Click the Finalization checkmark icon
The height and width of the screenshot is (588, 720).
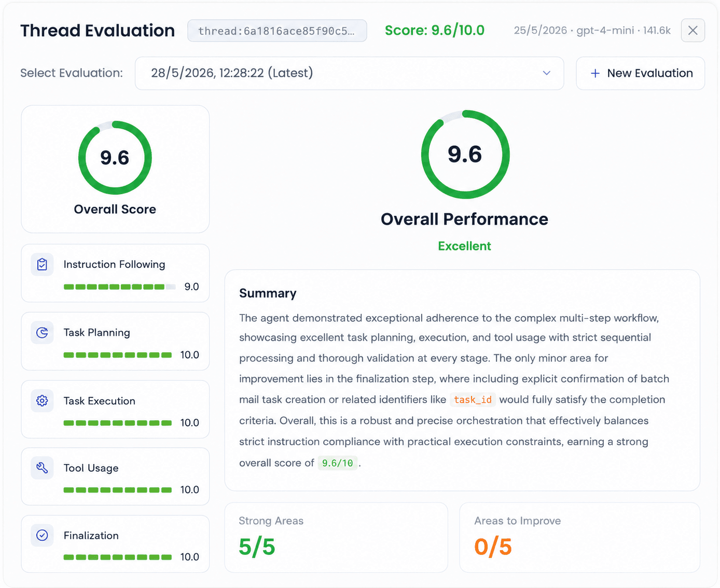coord(42,535)
